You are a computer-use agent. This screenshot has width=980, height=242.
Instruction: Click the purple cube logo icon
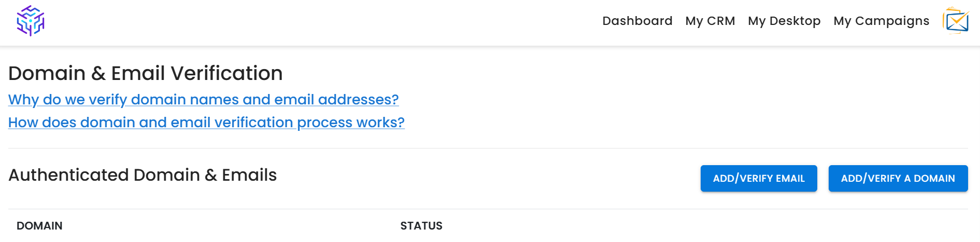coord(31,21)
